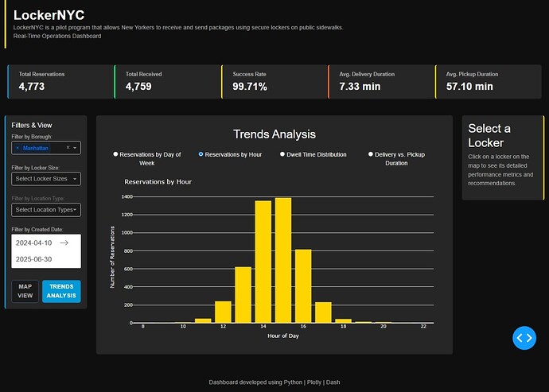The height and width of the screenshot is (392, 549).
Task: Click the footer Dashboard developed using Python text
Action: click(274, 382)
